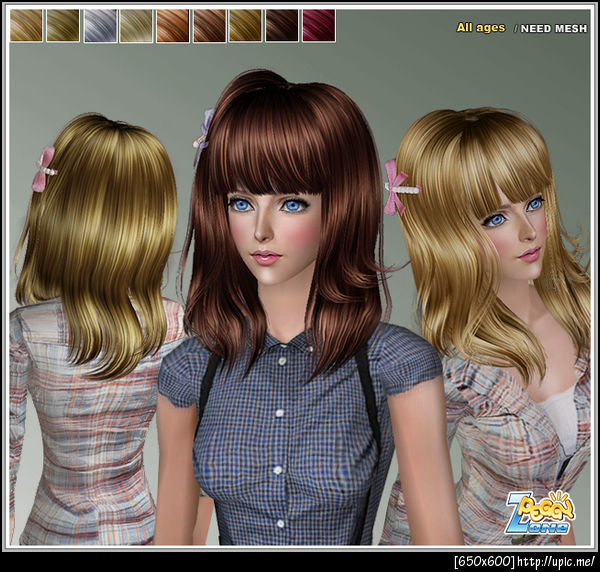Select the copper-orange hair swatch
Viewport: 600px width, 572px height.
pos(173,25)
